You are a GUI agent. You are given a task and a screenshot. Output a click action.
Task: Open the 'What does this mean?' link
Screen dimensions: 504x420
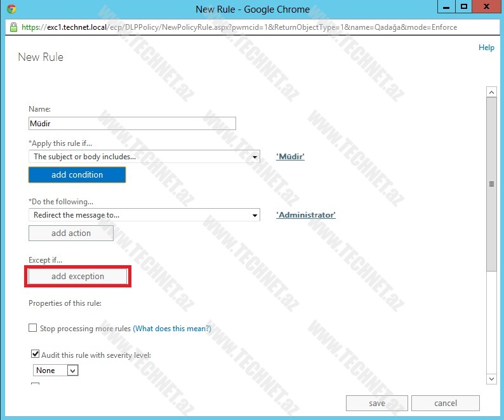pyautogui.click(x=171, y=329)
